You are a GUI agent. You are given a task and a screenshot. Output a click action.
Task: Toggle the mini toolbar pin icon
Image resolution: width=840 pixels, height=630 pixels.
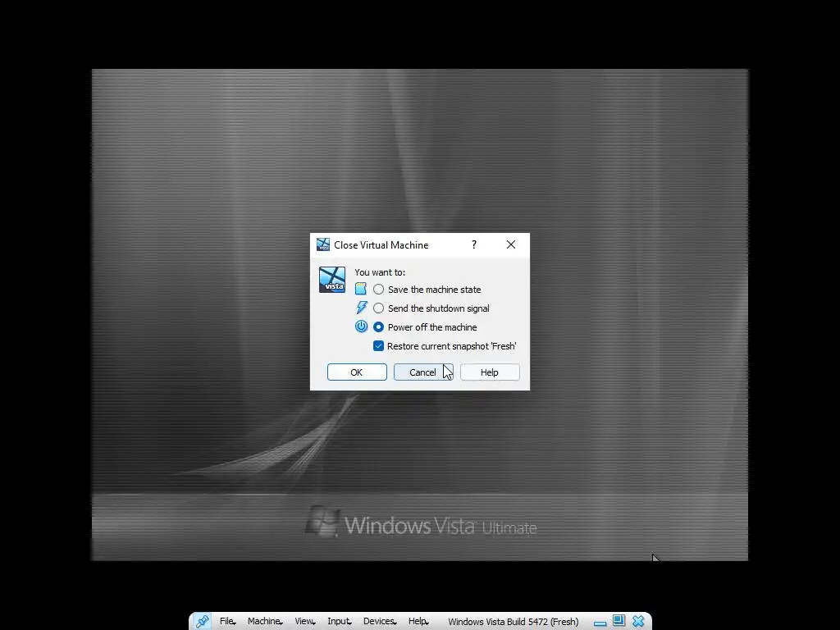pyautogui.click(x=202, y=622)
